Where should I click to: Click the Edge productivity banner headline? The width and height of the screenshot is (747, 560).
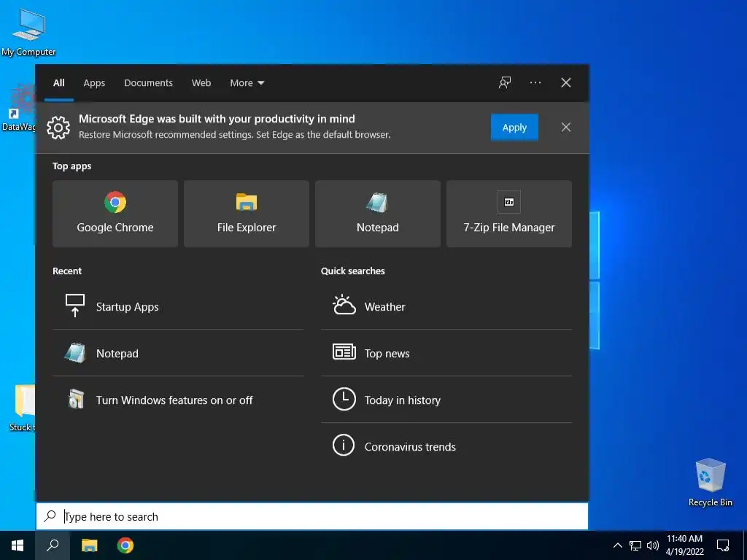click(x=217, y=119)
